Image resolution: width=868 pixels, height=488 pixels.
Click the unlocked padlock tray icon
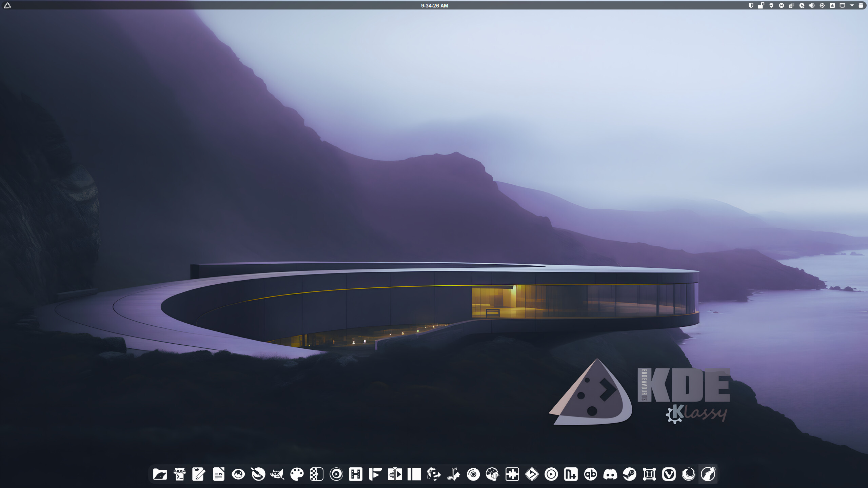[x=761, y=6]
